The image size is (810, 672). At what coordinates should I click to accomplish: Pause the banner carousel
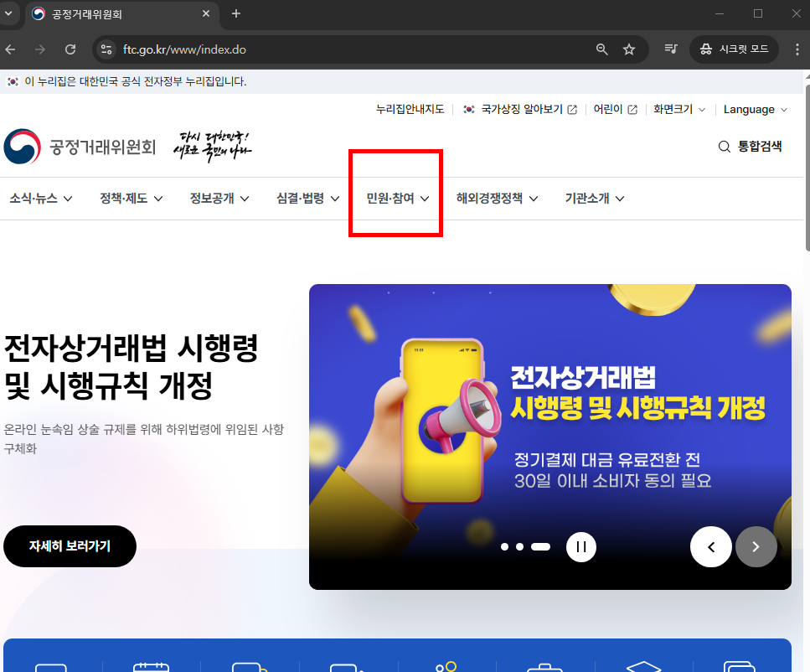[x=580, y=546]
